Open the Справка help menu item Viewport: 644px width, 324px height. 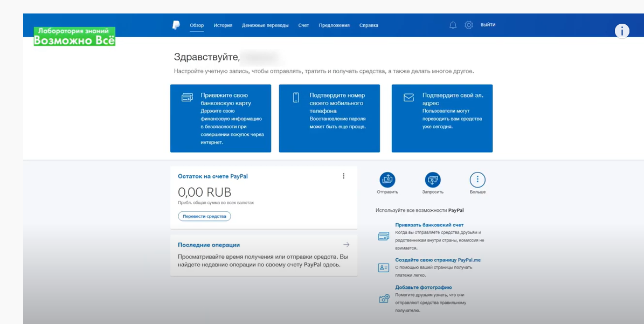click(369, 25)
